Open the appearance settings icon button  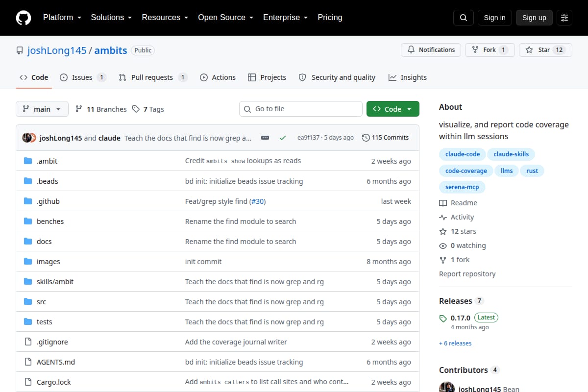[x=564, y=18]
